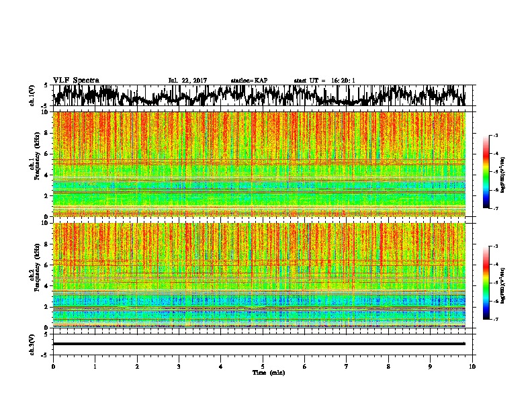Click the ch.1 spectrogram color scale bar
The width and height of the screenshot is (532, 411).
486,172
